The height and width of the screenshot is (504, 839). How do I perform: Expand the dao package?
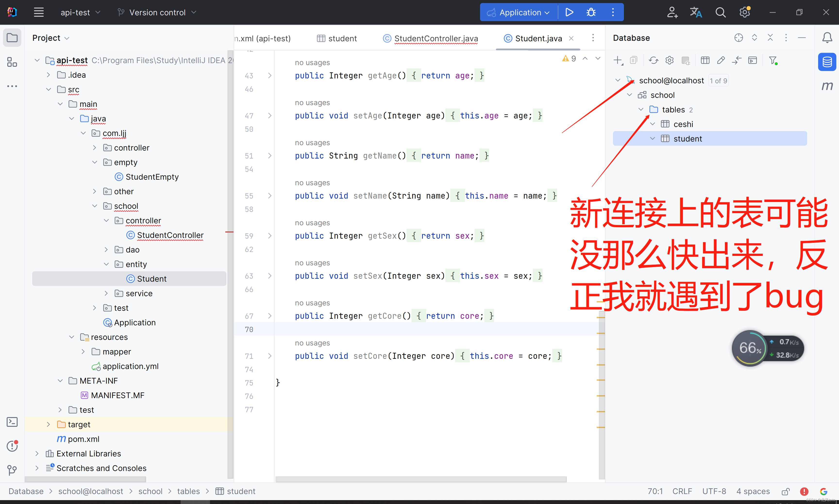tap(106, 250)
